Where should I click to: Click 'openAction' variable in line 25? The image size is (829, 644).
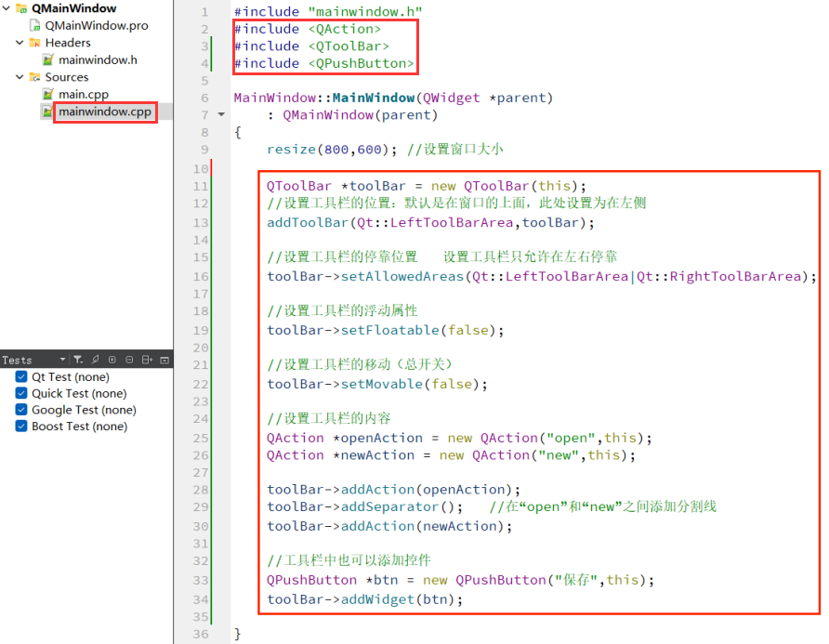click(x=382, y=438)
